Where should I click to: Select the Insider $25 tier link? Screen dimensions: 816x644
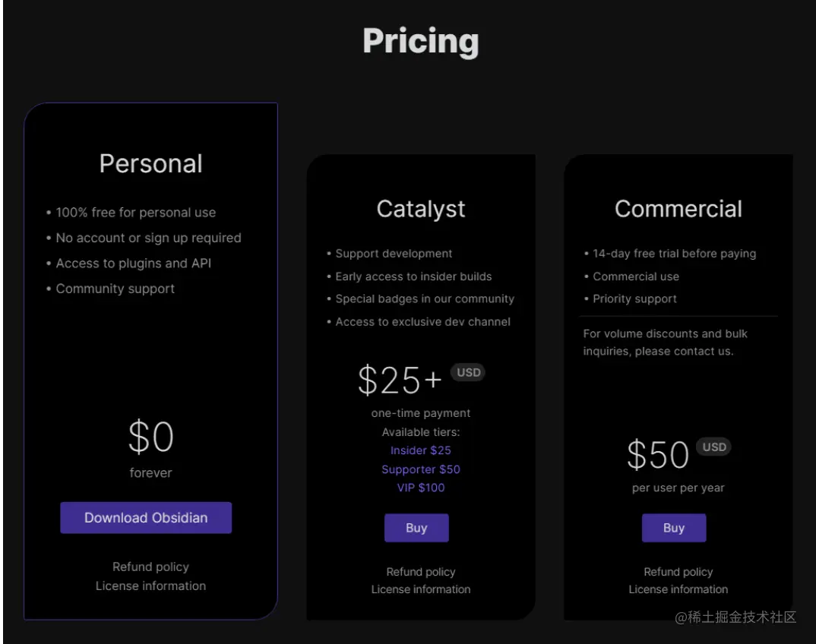(421, 450)
